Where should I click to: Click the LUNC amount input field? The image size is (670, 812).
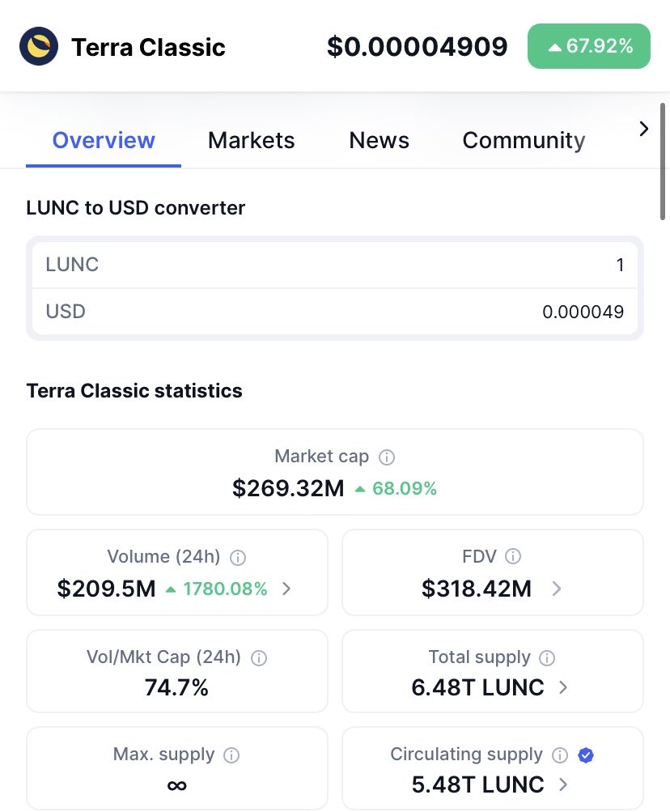pyautogui.click(x=335, y=265)
